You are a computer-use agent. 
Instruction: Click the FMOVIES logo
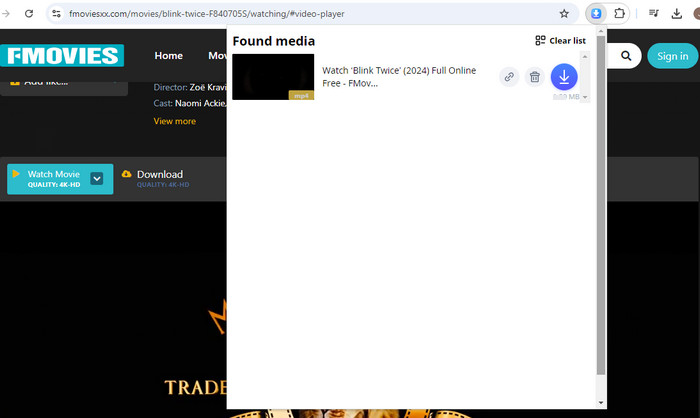click(x=62, y=55)
